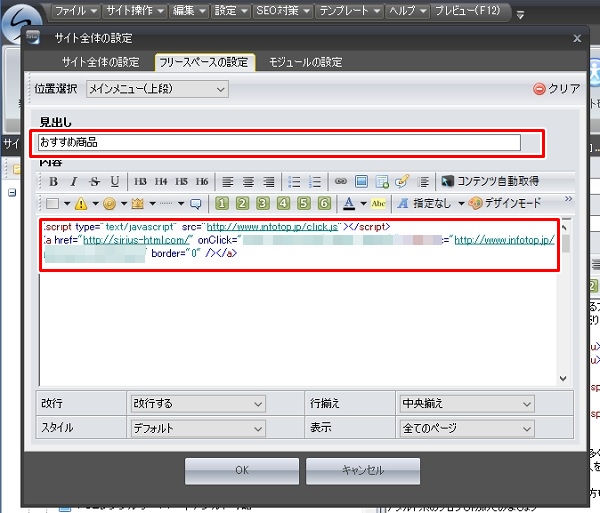Open the warning icon dropdown arrow

96,204
